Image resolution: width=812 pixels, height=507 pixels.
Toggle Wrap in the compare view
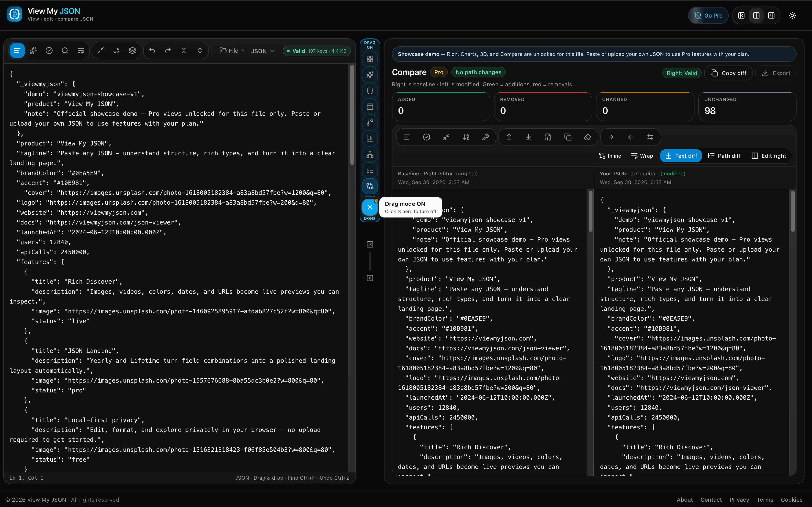(642, 156)
